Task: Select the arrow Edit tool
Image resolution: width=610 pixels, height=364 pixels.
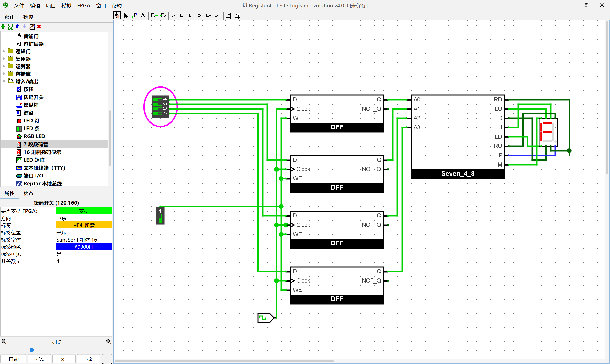Action: 126,15
